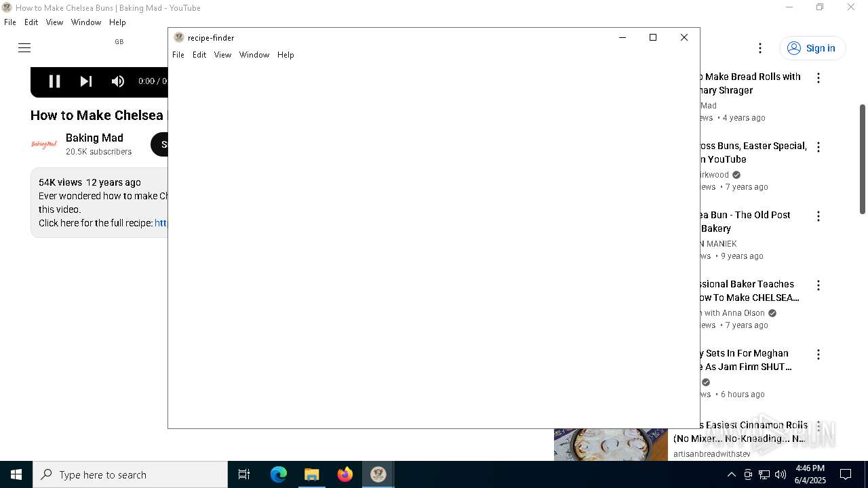Open options for Professional Baker Teaches video
The height and width of the screenshot is (488, 868).
(x=818, y=285)
